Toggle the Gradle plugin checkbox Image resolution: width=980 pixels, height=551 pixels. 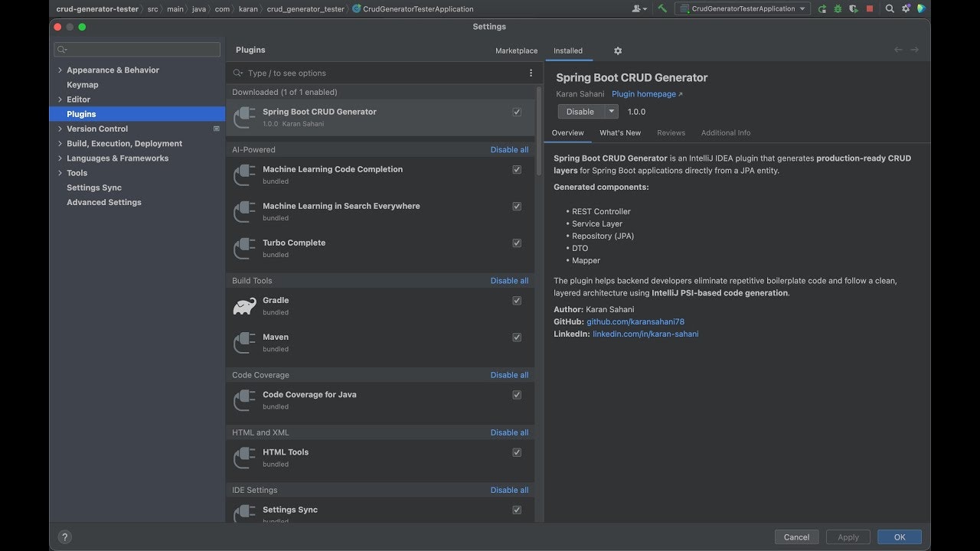[x=517, y=301]
